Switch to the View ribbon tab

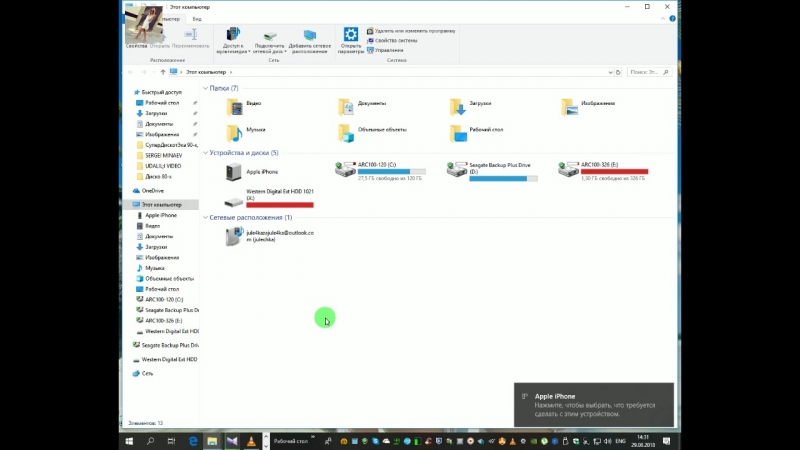point(197,19)
